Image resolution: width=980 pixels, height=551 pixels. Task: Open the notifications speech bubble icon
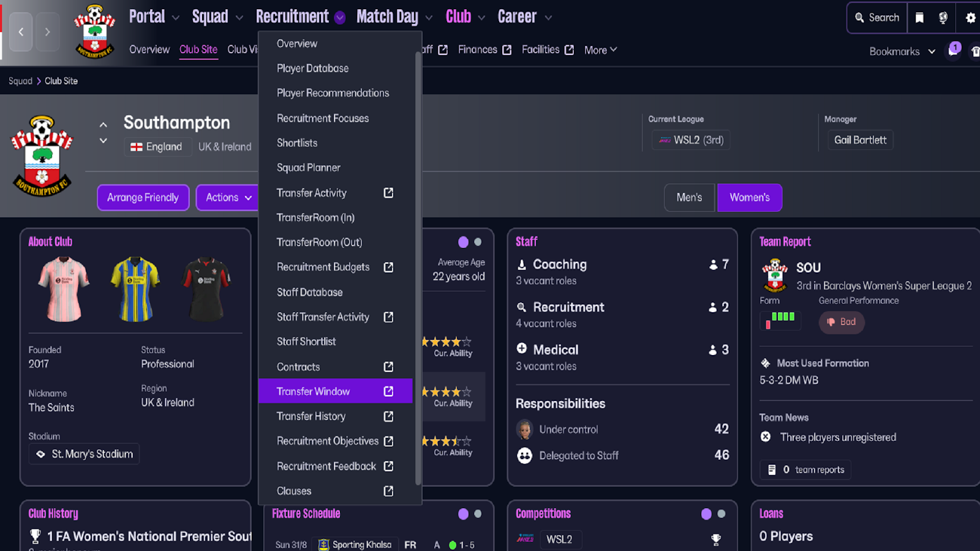[x=953, y=50]
